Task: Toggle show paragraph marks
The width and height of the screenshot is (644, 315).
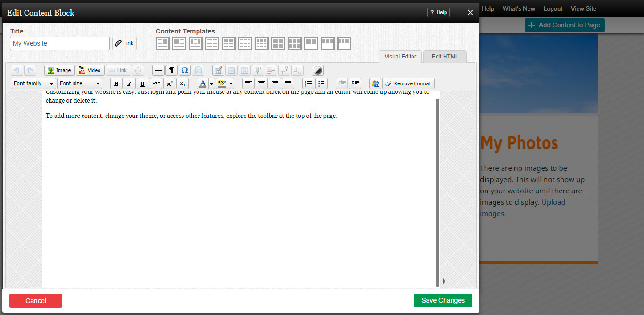Action: [x=172, y=70]
